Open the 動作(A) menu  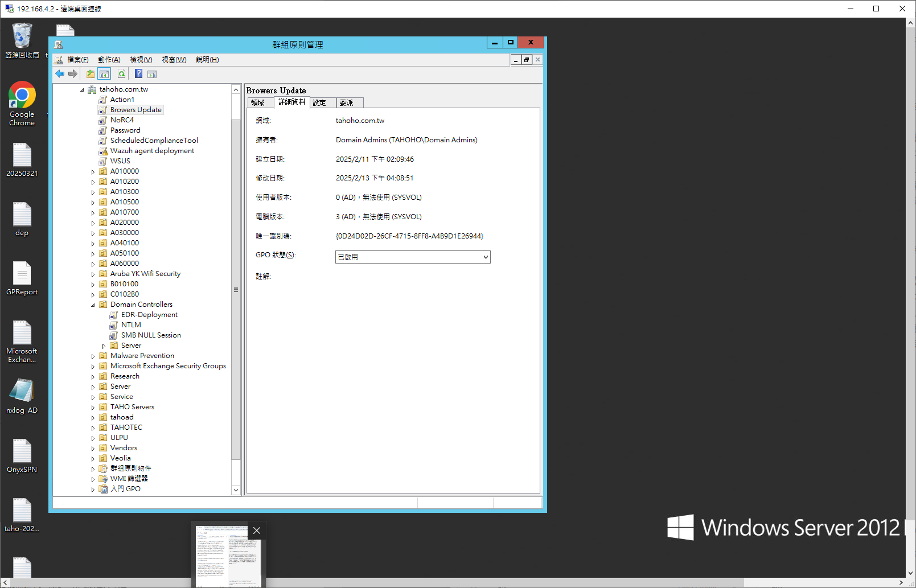109,60
